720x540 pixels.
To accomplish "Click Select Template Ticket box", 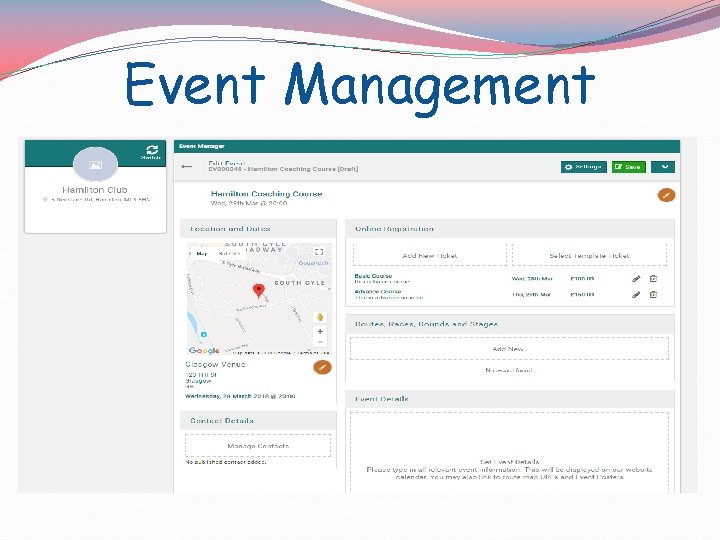I will (589, 255).
